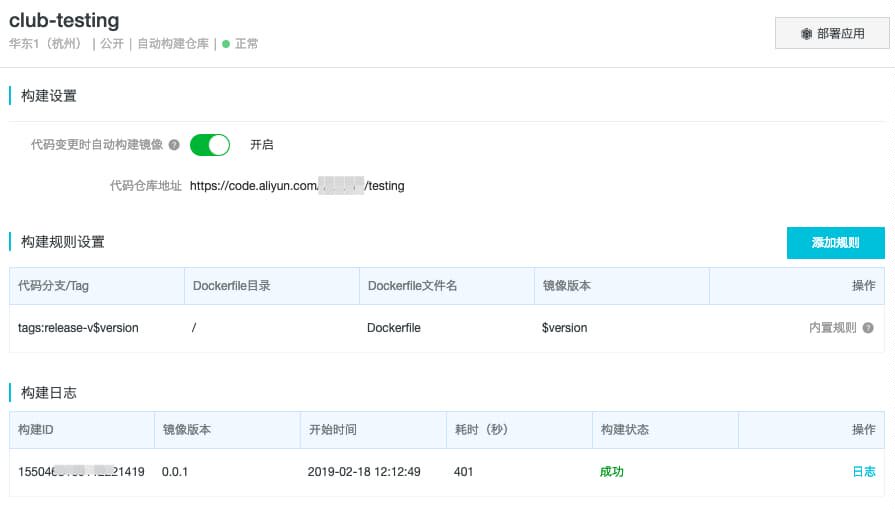Screen dimensions: 895x510
Task: Click help icon next to 内置规则
Action: click(868, 328)
